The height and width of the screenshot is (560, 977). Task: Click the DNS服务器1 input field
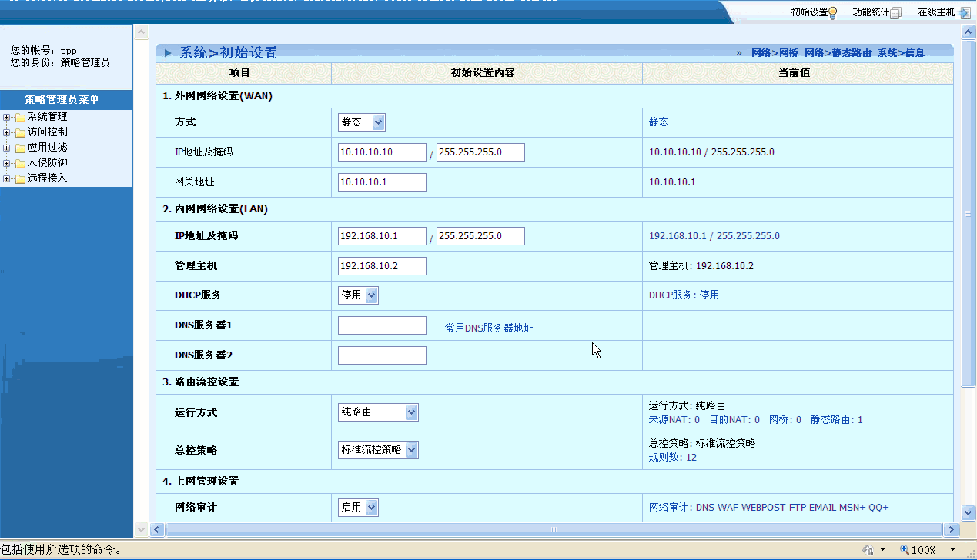coord(382,325)
